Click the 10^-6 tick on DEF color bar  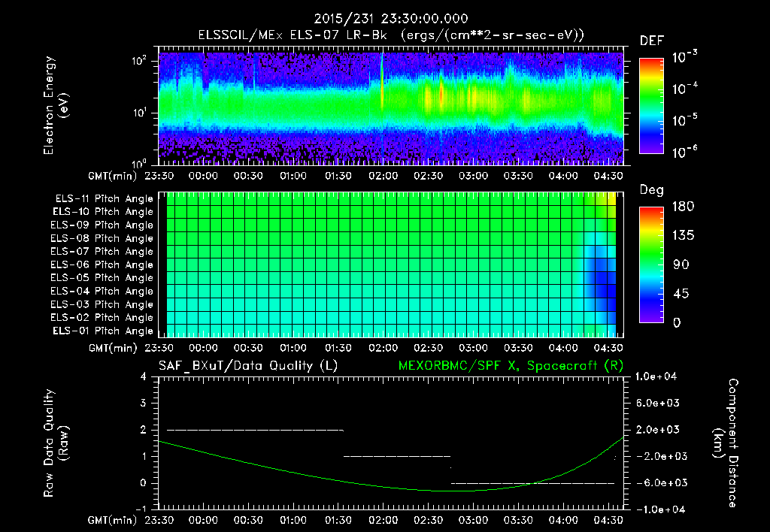(684, 152)
